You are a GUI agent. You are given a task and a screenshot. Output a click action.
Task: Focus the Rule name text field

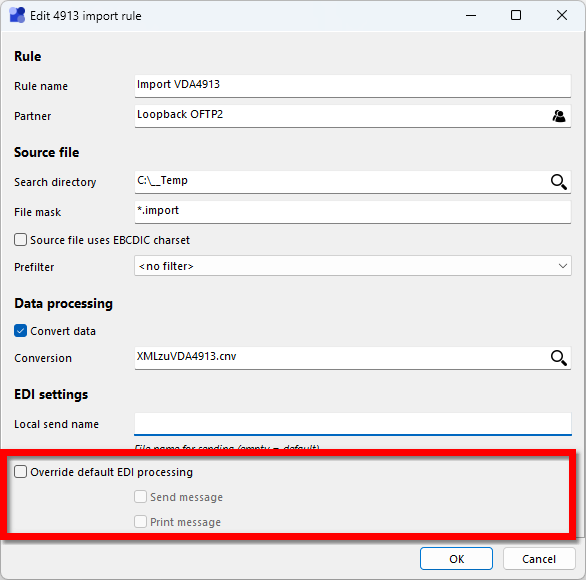click(x=353, y=86)
